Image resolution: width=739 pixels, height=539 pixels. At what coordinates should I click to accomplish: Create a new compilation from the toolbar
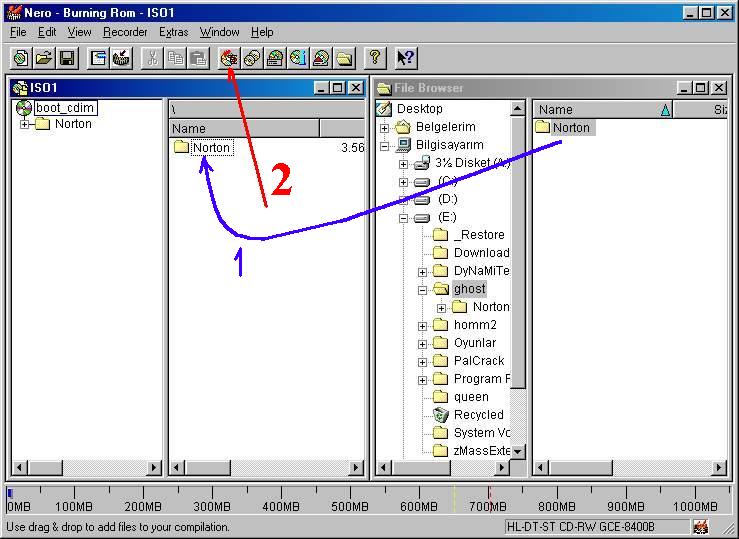point(21,58)
